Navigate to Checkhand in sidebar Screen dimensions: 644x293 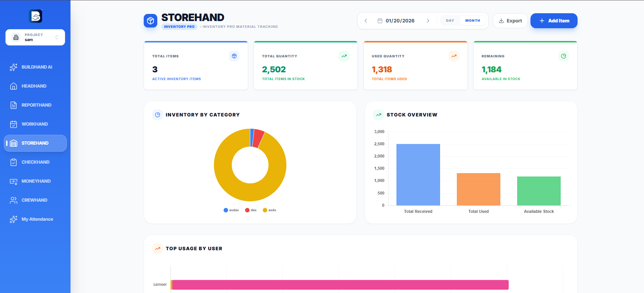click(35, 162)
